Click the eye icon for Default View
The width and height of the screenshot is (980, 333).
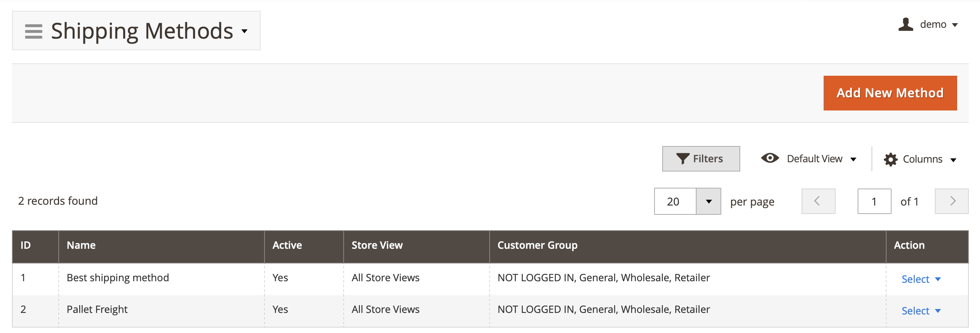pos(770,158)
